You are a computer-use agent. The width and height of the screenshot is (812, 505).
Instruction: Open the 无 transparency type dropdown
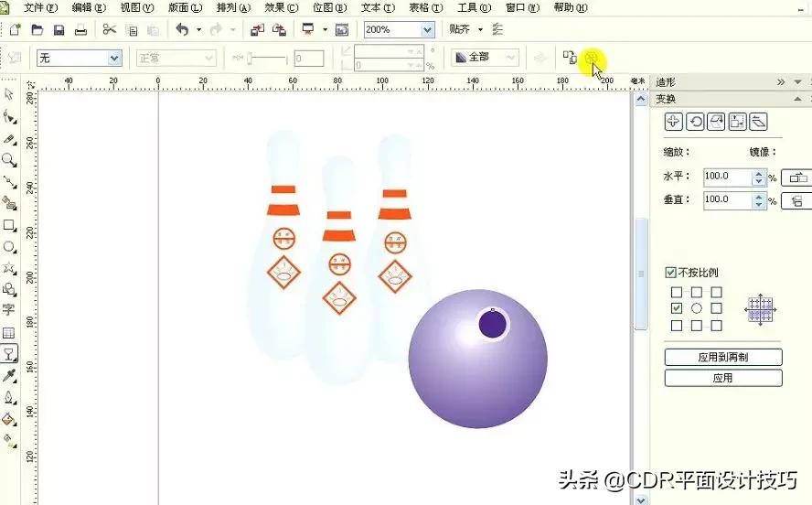pyautogui.click(x=114, y=58)
